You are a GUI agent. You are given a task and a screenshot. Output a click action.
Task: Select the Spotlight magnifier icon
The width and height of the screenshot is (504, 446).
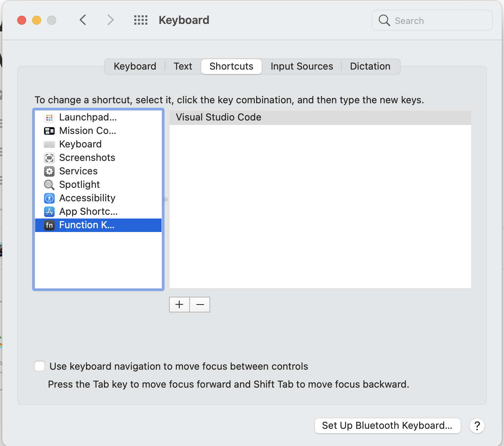pos(49,184)
